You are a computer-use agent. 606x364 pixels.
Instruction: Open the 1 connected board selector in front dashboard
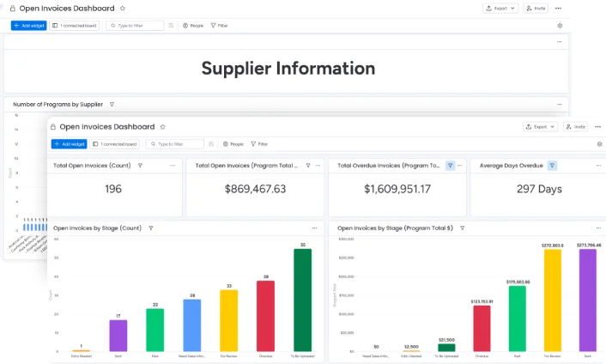[115, 144]
